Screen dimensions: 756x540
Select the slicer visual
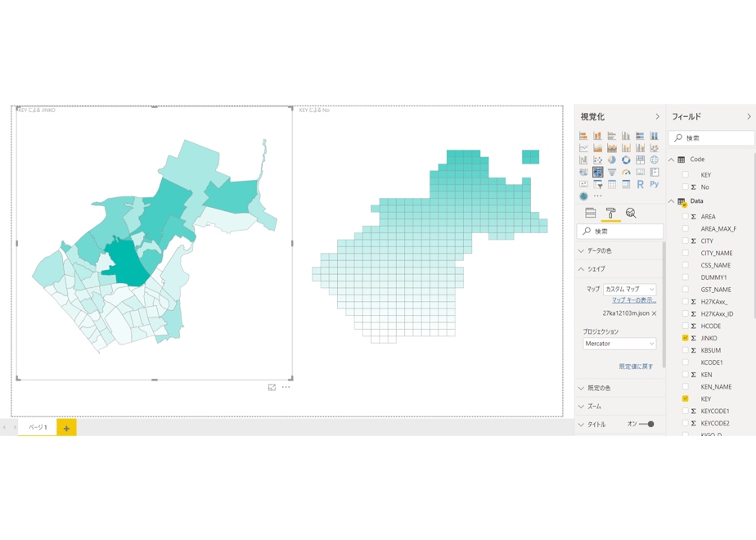click(597, 184)
